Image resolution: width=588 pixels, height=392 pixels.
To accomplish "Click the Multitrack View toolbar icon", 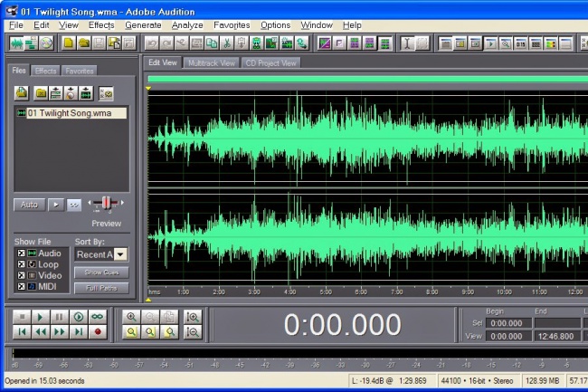I will (31, 43).
